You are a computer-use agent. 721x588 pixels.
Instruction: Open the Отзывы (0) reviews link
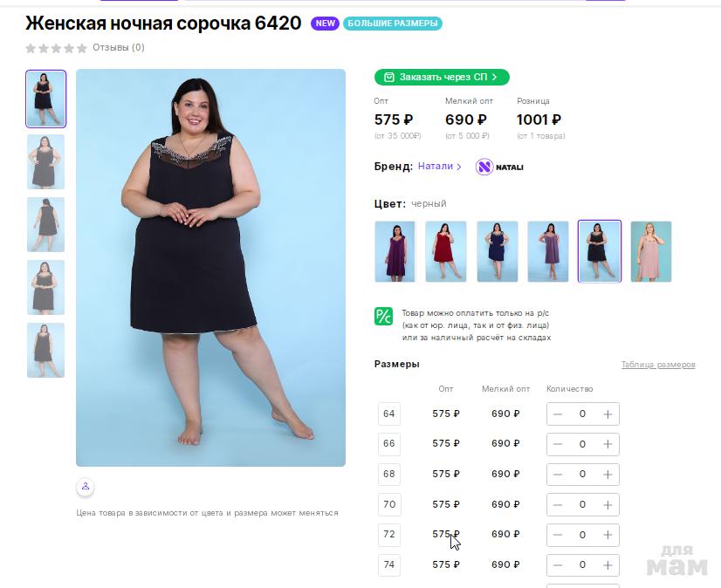pos(119,48)
